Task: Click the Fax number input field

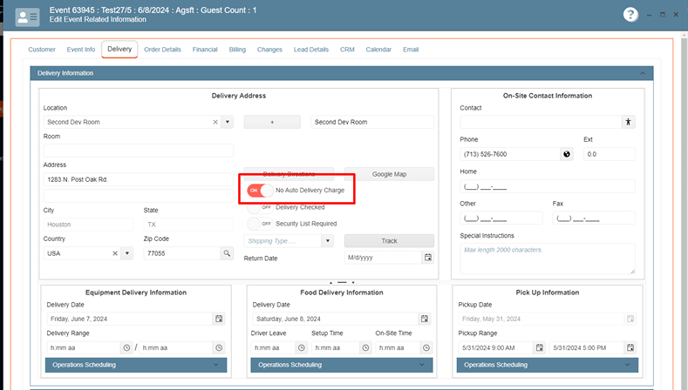Action: (594, 218)
